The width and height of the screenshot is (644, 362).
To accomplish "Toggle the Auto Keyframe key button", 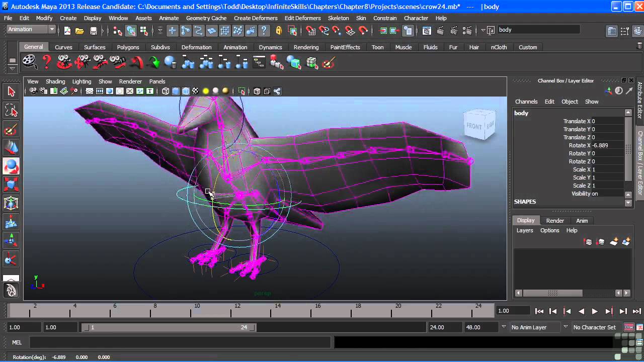I will tap(629, 327).
